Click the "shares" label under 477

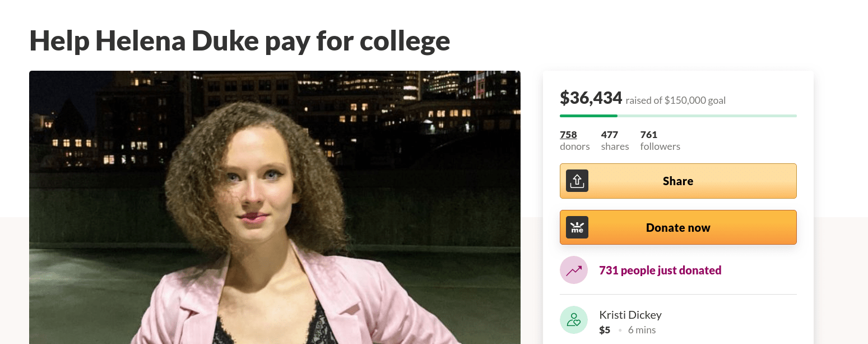(x=615, y=146)
